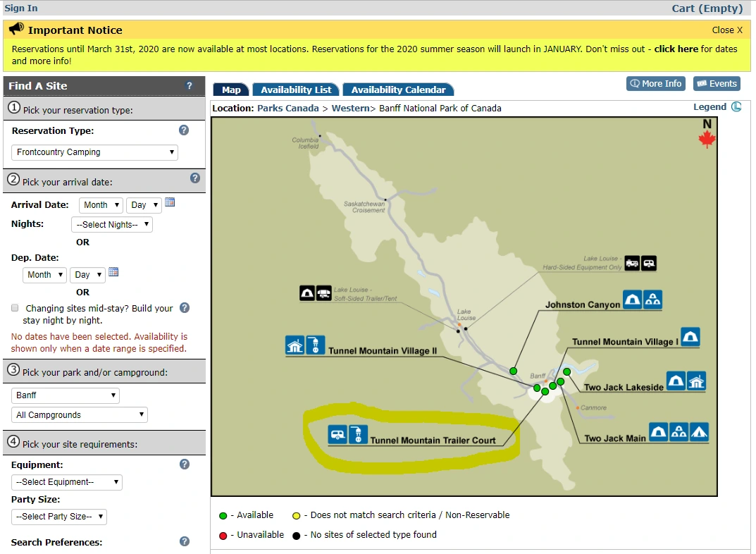Open the Departure Date Month dropdown
Screen dimensions: 756x554
click(x=44, y=275)
